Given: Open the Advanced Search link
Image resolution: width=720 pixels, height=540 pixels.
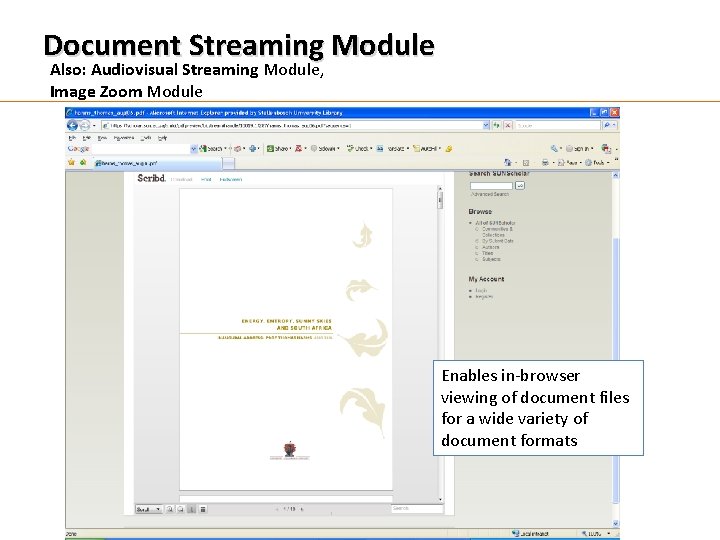Looking at the screenshot, I should click(490, 194).
